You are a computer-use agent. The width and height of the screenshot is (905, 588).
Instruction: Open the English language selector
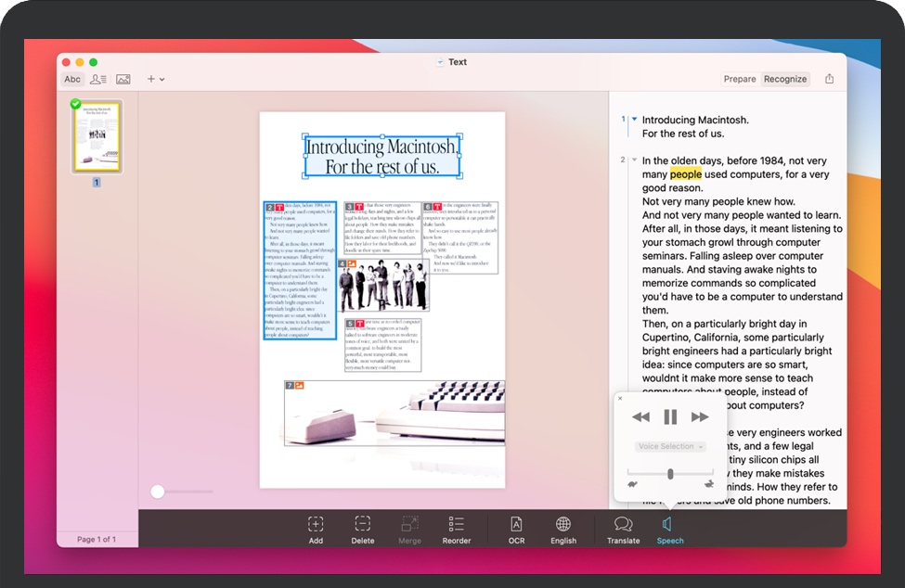point(562,530)
